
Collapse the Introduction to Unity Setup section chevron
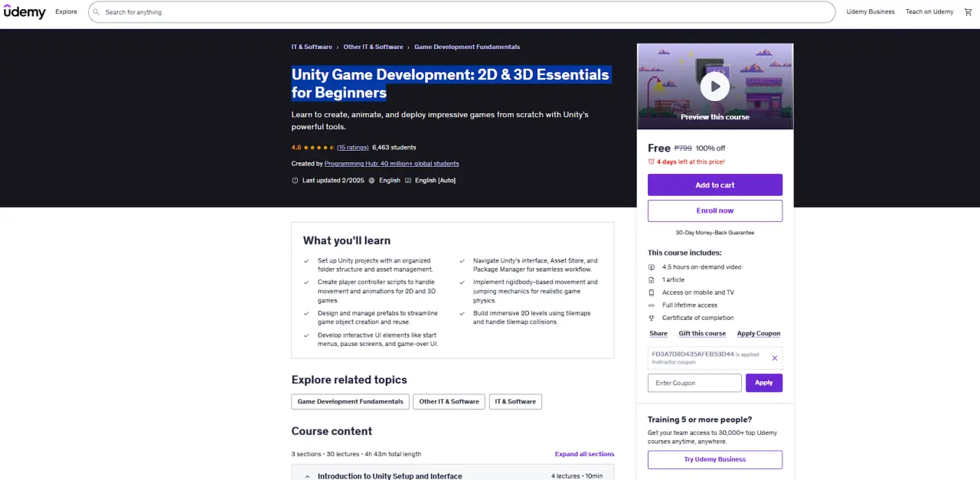(x=308, y=476)
